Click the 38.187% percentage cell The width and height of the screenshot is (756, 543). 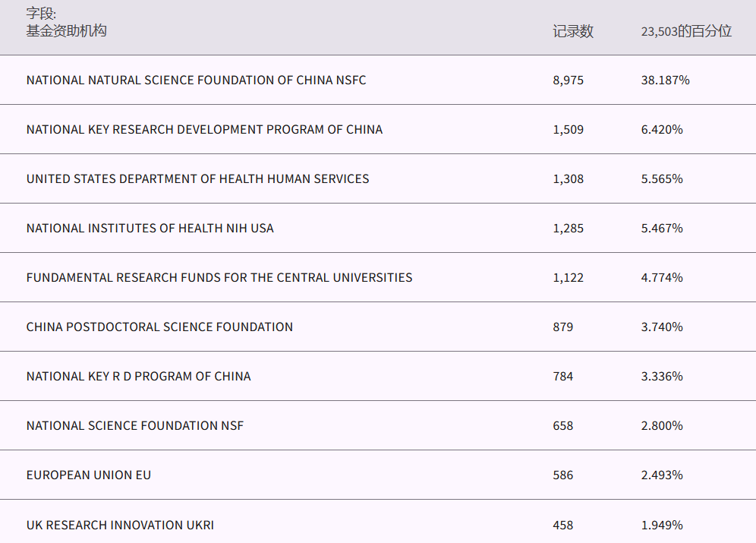pyautogui.click(x=665, y=80)
